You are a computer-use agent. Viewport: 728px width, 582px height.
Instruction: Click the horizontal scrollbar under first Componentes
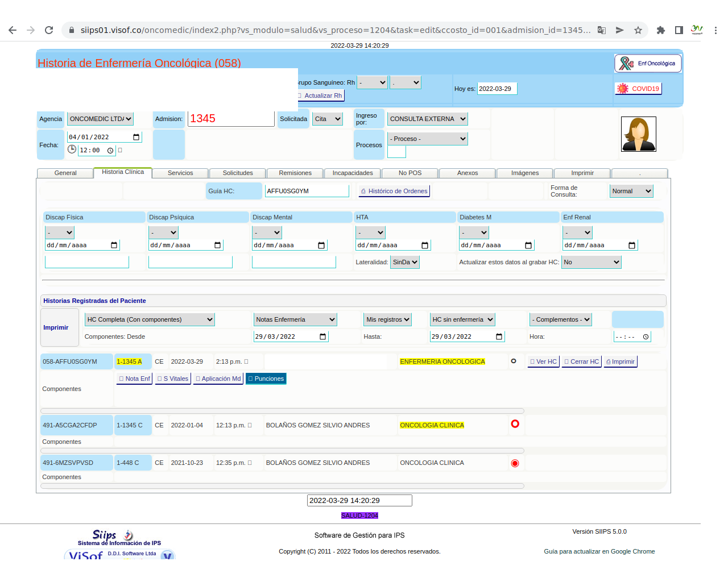pyautogui.click(x=282, y=411)
